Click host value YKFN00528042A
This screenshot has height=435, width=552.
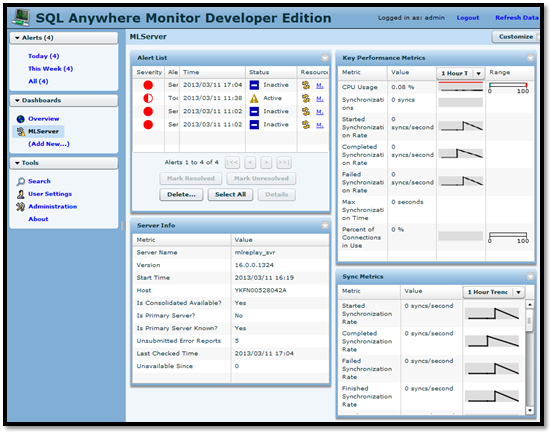pos(261,291)
